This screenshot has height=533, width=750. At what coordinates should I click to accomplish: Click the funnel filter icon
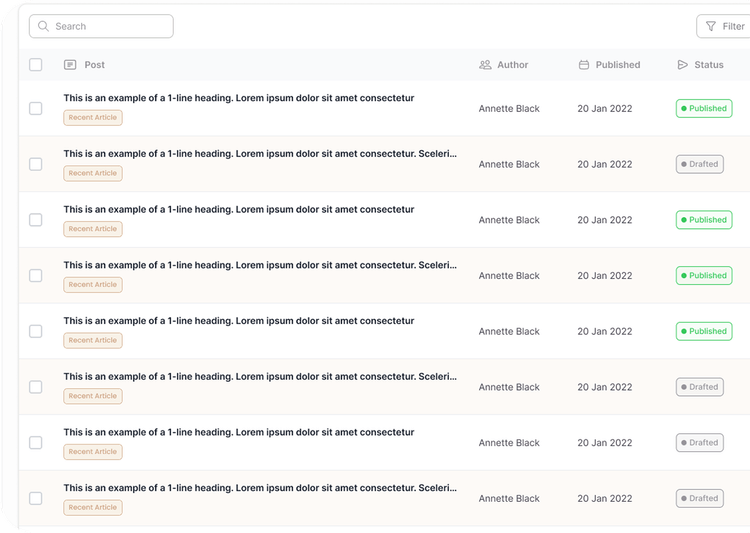711,26
